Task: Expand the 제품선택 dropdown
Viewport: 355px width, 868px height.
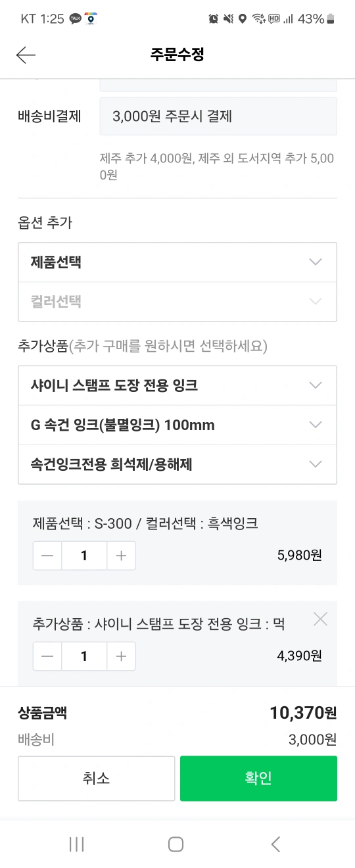Action: click(x=177, y=262)
